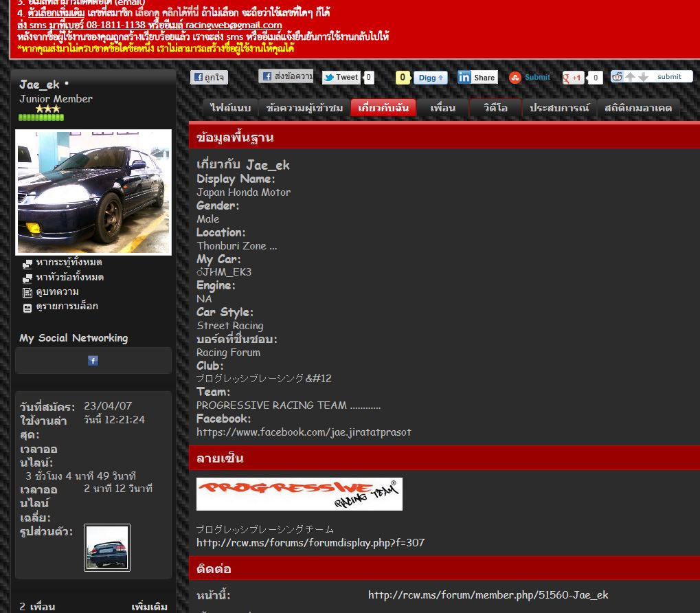Image resolution: width=700 pixels, height=613 pixels.
Task: Click the Facebook send message button
Action: [x=286, y=77]
